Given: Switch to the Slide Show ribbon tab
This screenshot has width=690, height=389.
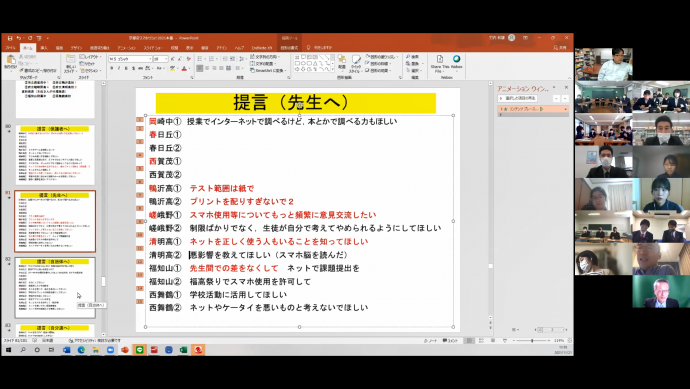Looking at the screenshot, I should click(x=153, y=48).
